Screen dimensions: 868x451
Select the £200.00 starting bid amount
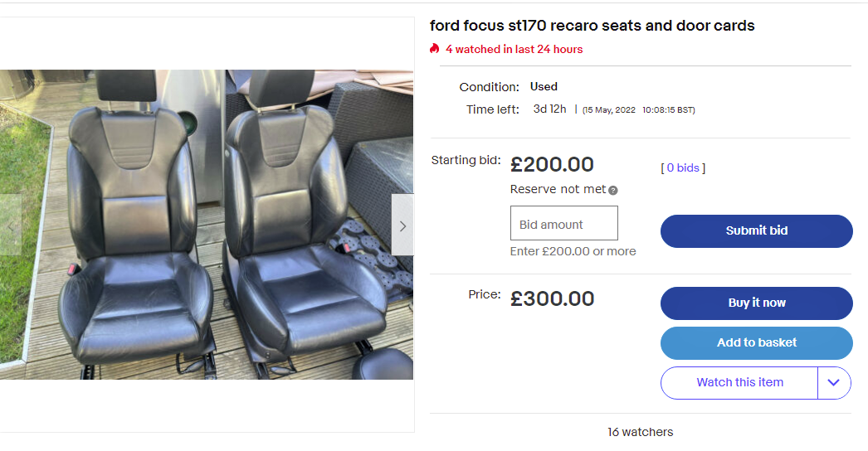click(552, 165)
